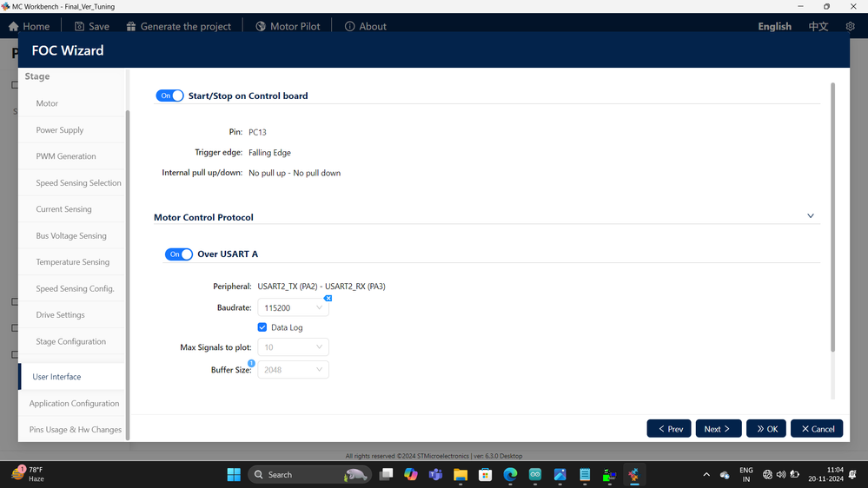Screen dimensions: 868x488
Task: Open the ENG IN language switcher
Action: (746, 475)
